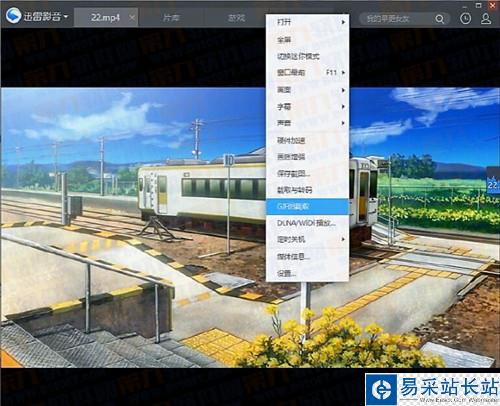This screenshot has height=406, width=500.
Task: Open 设置... settings entry
Action: click(x=307, y=273)
